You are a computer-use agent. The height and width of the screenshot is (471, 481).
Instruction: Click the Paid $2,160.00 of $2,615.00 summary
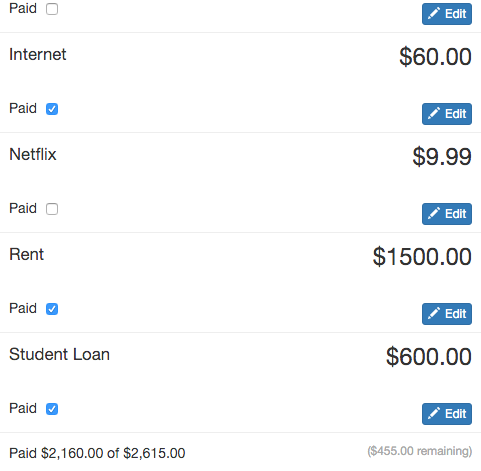tap(97, 453)
